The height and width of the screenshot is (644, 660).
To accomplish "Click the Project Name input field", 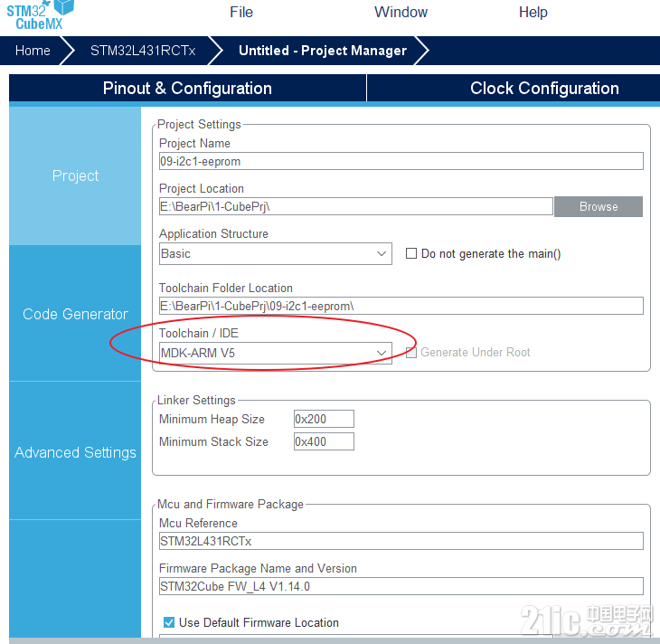I will 401,161.
